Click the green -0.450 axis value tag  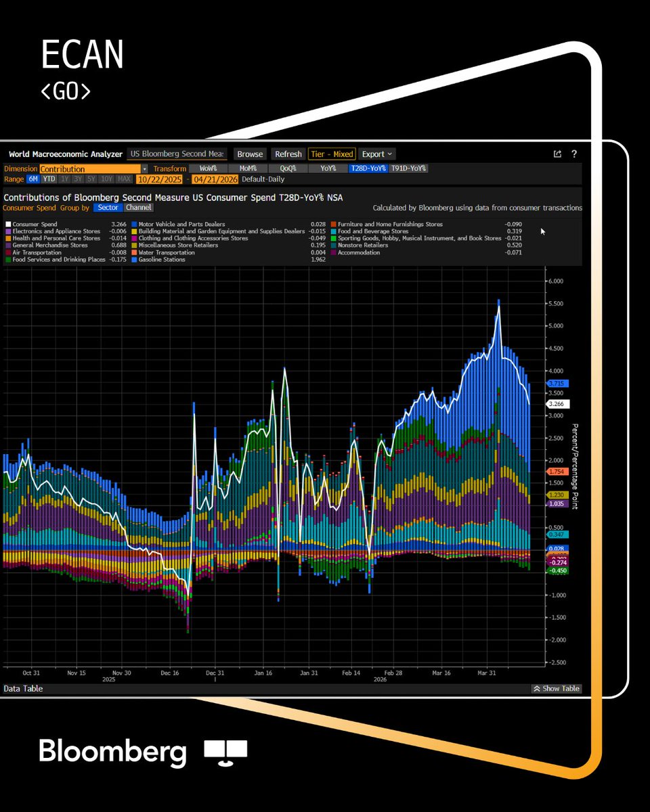(558, 570)
